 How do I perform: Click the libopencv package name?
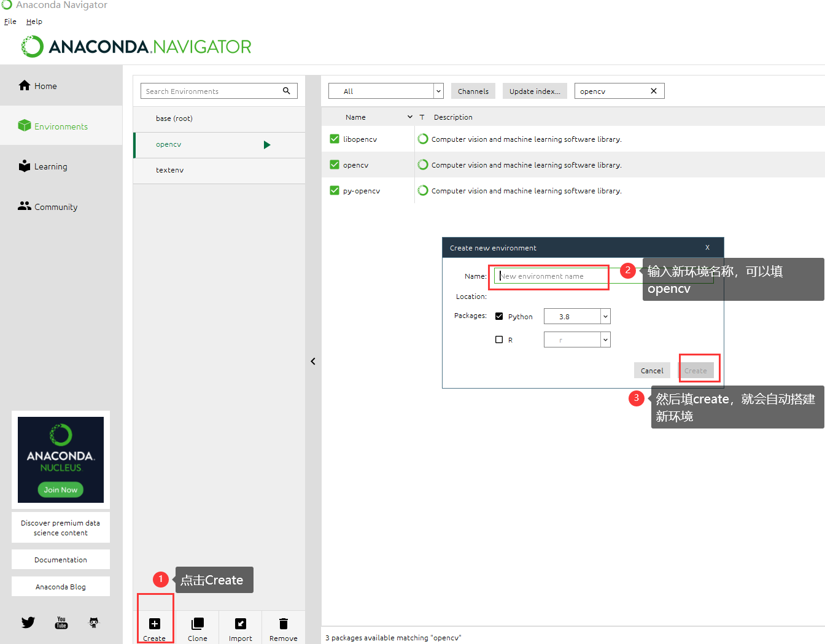[x=360, y=139]
